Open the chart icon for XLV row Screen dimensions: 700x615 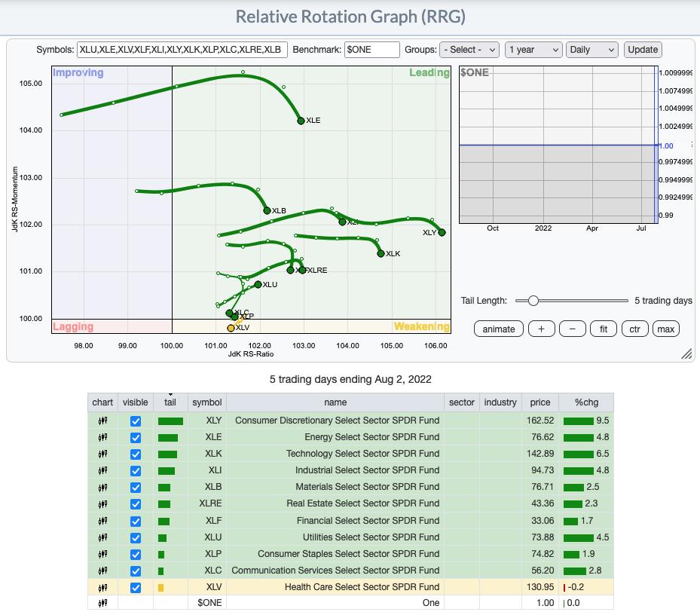(x=102, y=587)
